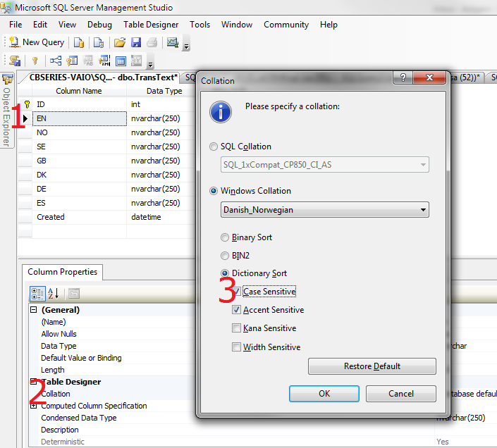Image resolution: width=497 pixels, height=448 pixels.
Task: Click the Relationships icon
Action: (x=56, y=61)
